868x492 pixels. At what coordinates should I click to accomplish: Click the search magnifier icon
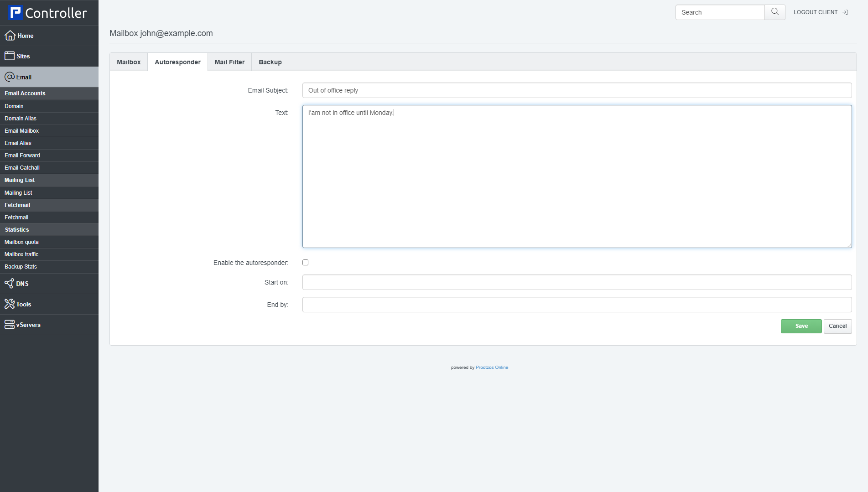tap(774, 12)
